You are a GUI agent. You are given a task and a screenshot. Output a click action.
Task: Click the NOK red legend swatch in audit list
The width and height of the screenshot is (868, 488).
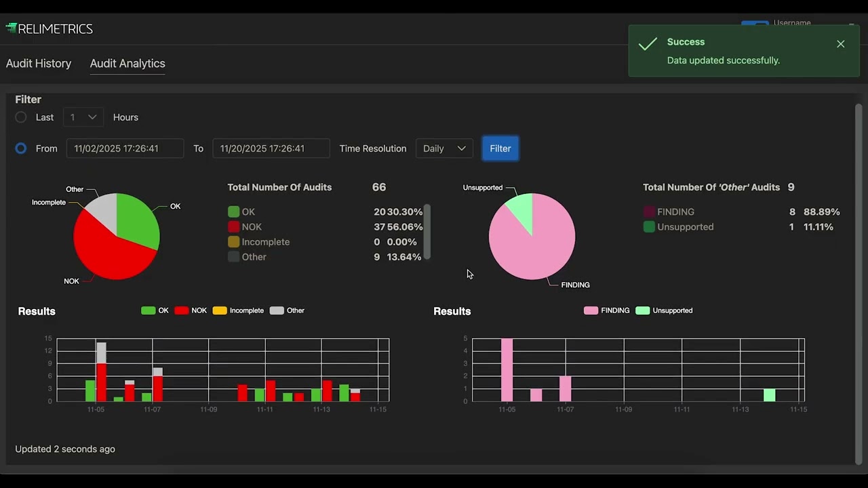pos(234,227)
